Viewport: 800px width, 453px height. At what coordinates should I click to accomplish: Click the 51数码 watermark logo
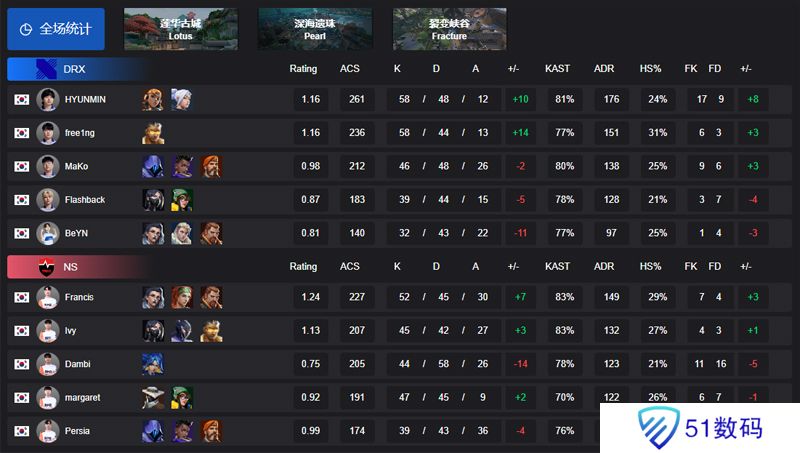click(700, 427)
